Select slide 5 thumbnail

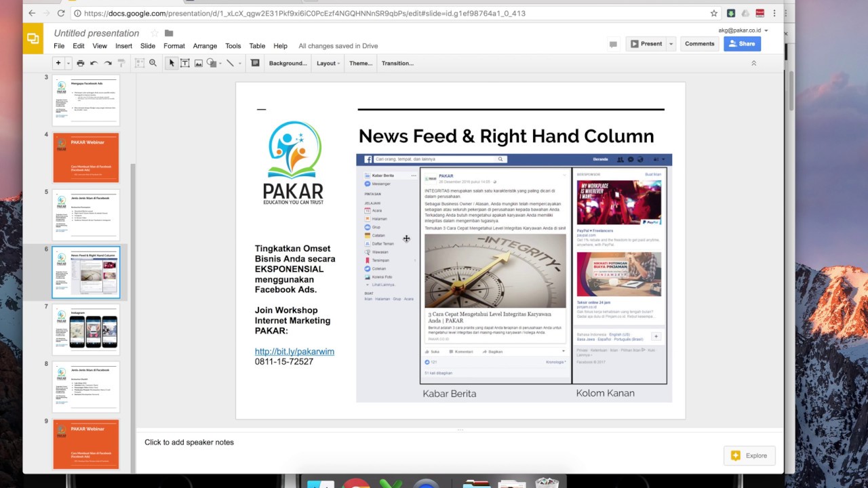(x=86, y=215)
